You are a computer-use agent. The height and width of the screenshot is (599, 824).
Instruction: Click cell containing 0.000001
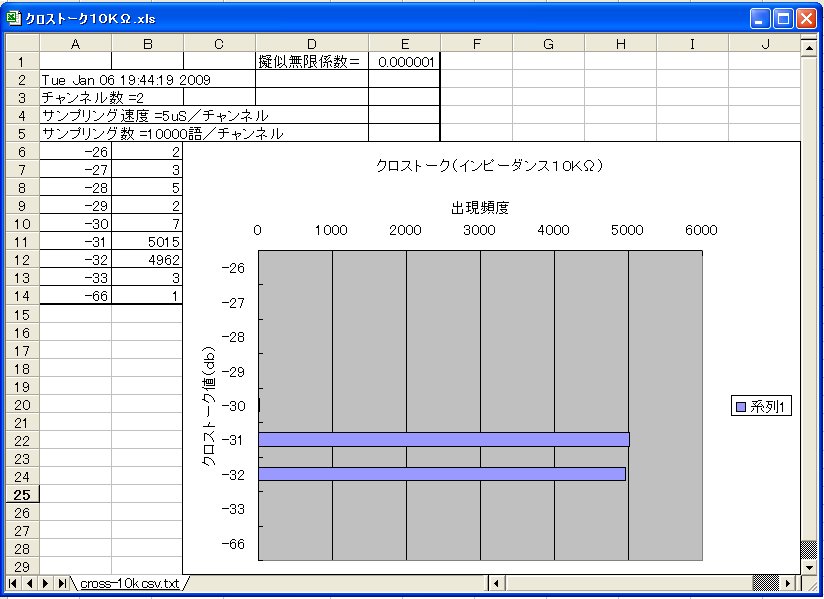[405, 61]
